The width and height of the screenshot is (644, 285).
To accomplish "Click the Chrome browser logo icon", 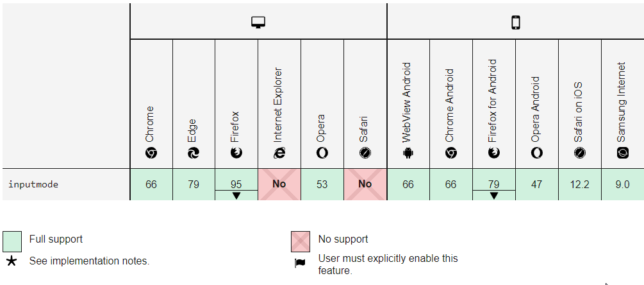I will pos(151,153).
